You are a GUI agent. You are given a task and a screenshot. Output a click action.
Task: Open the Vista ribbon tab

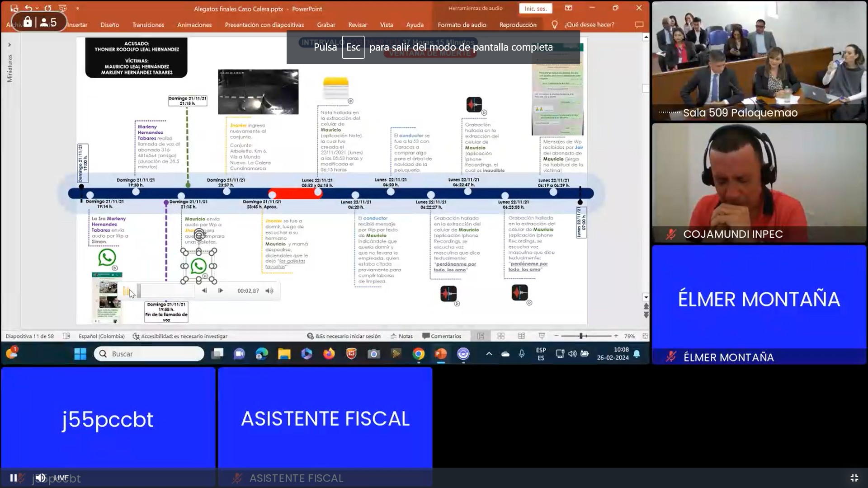pyautogui.click(x=387, y=25)
